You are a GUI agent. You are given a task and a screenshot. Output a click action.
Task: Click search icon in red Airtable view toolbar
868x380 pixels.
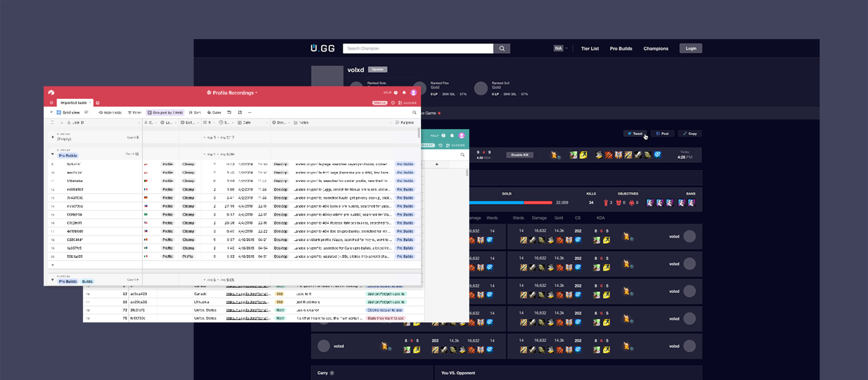414,113
